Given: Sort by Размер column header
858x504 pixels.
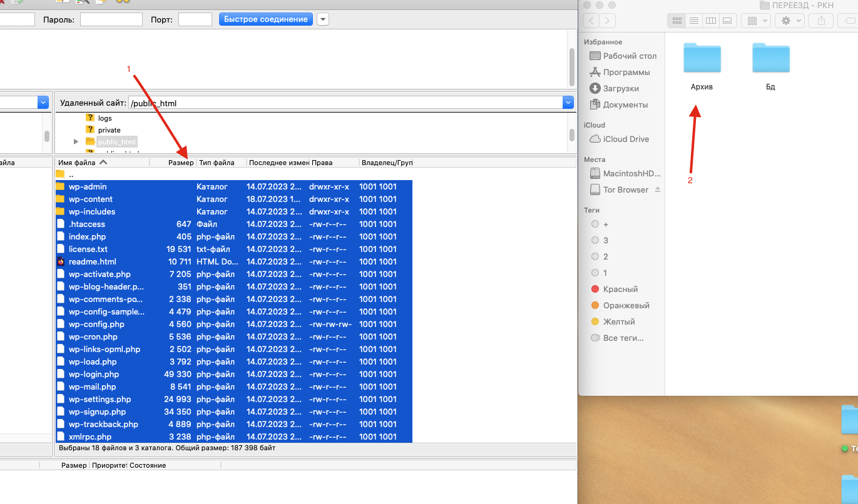Looking at the screenshot, I should click(x=173, y=163).
